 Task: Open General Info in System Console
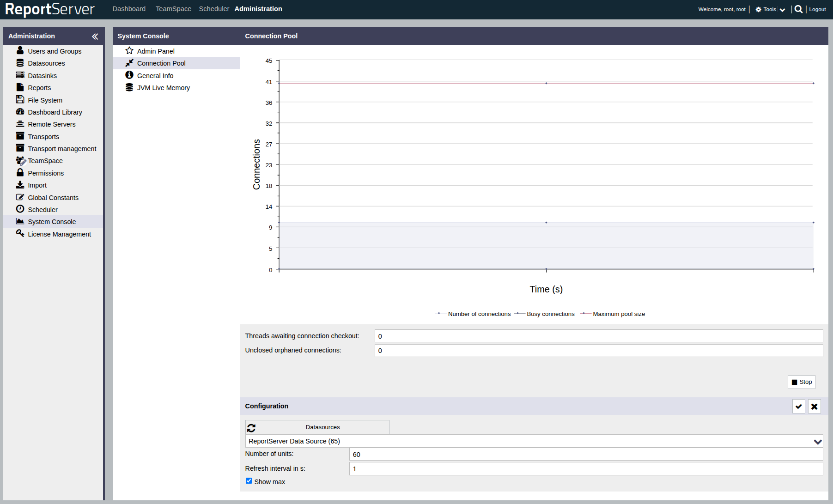pos(155,76)
